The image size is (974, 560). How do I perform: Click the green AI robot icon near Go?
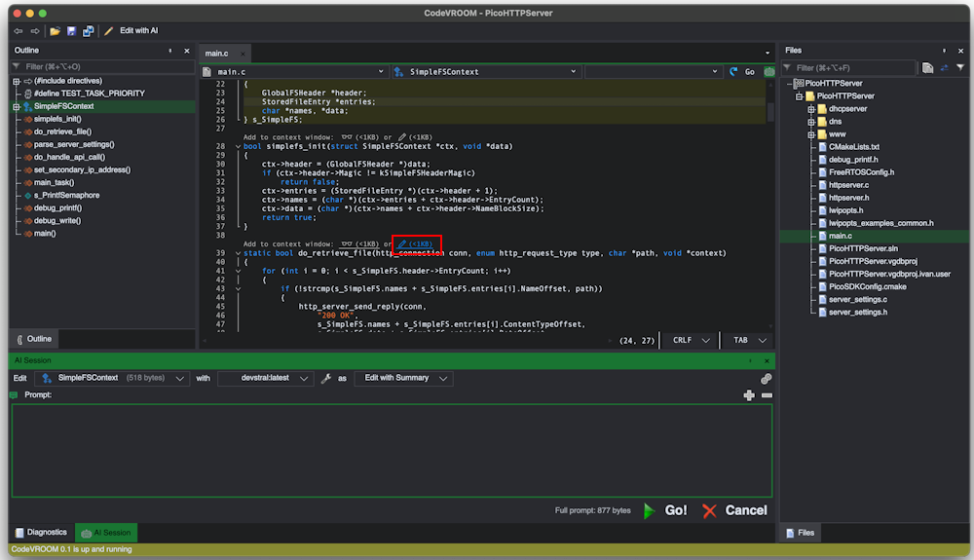[769, 72]
